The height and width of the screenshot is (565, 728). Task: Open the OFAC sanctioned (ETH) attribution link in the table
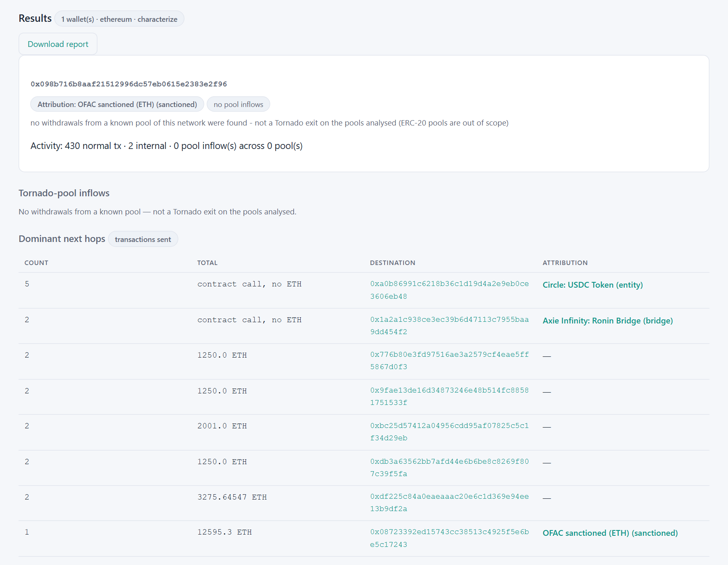click(610, 533)
